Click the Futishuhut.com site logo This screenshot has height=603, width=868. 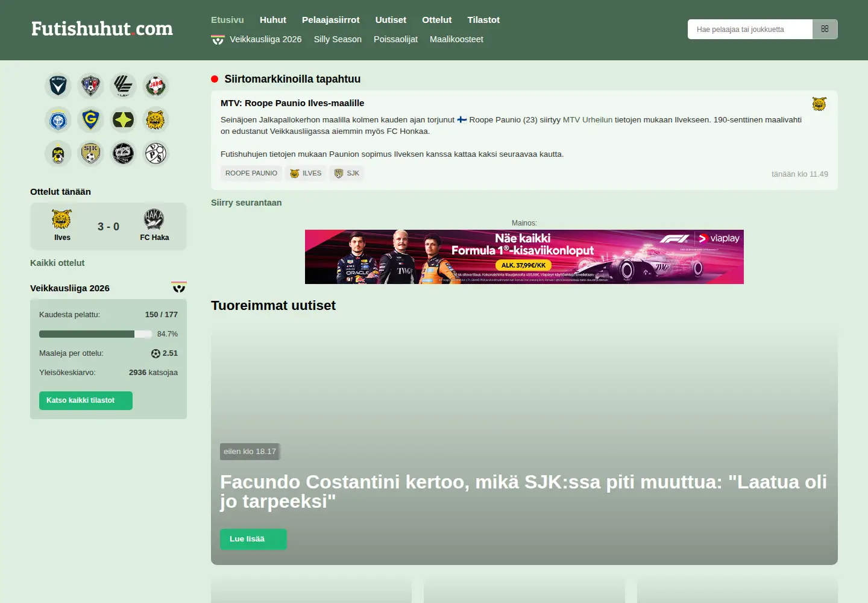click(102, 29)
